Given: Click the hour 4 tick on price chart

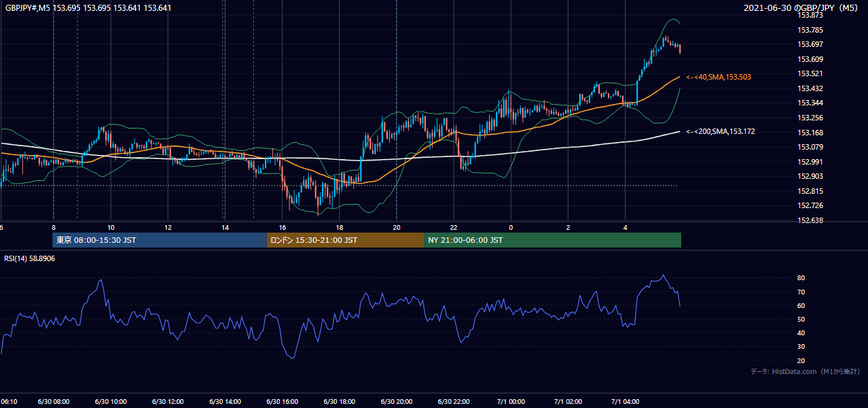Looking at the screenshot, I should (x=626, y=228).
